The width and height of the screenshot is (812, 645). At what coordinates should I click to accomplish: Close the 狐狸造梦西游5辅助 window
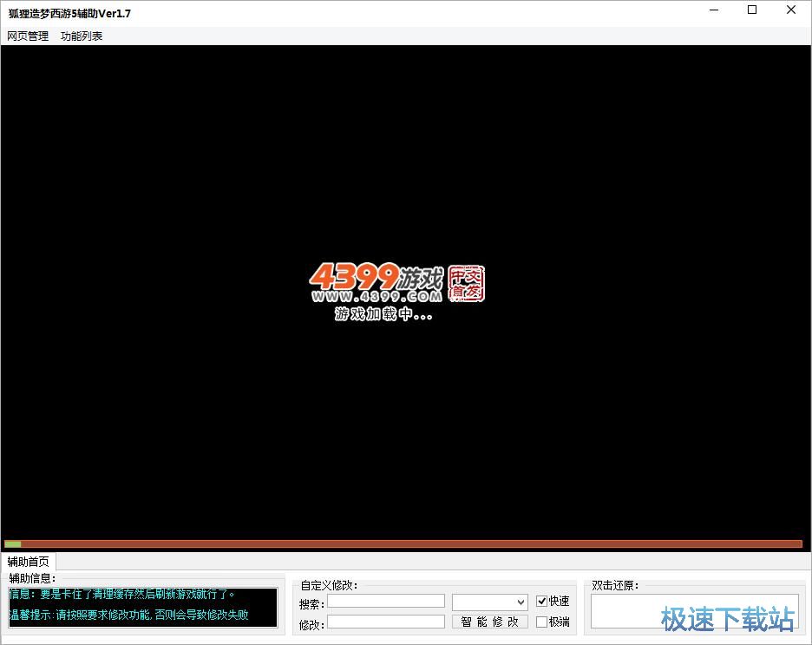pos(791,10)
